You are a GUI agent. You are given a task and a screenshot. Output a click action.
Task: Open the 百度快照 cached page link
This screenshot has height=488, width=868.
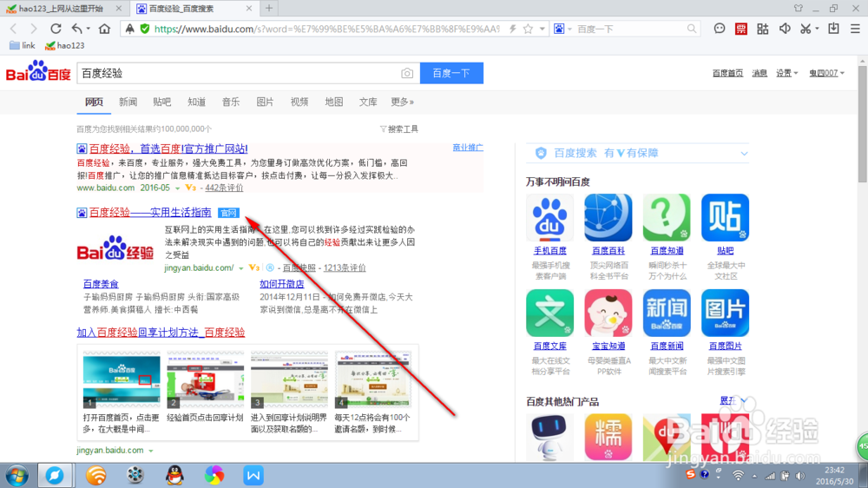(299, 268)
